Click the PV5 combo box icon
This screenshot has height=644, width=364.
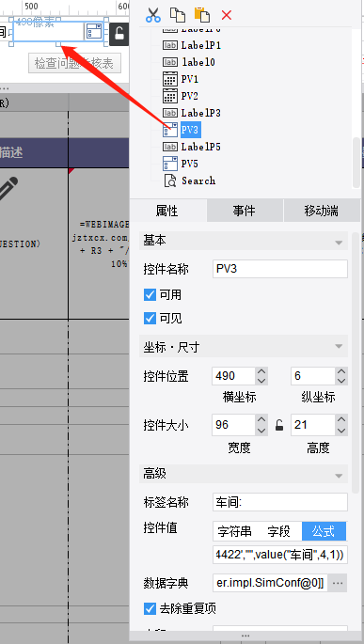point(170,164)
